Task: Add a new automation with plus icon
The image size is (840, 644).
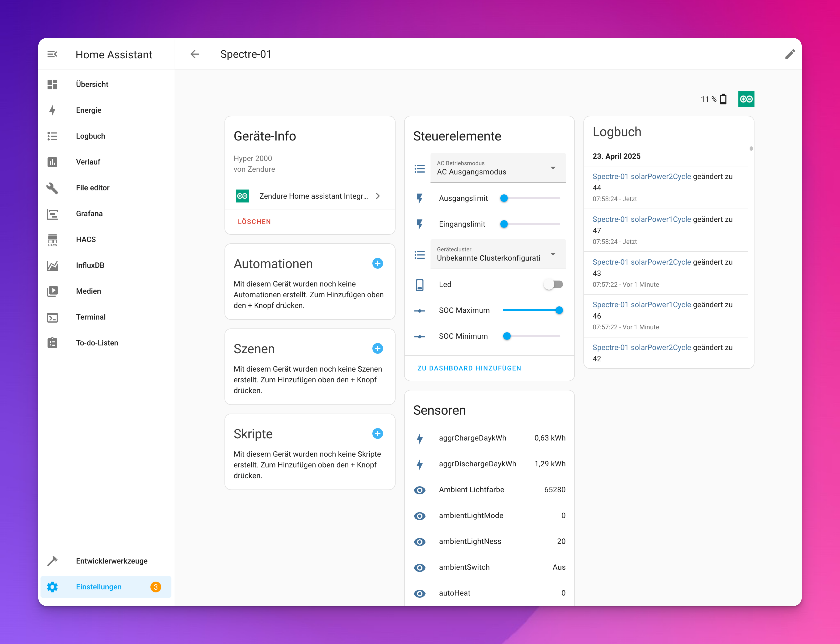Action: [377, 263]
